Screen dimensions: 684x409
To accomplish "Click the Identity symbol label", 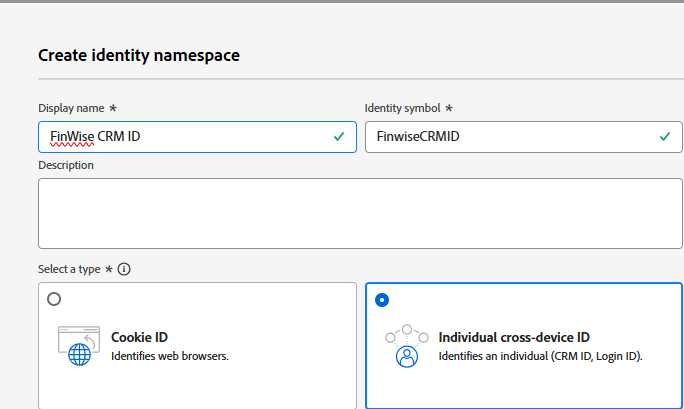I will pos(404,108).
